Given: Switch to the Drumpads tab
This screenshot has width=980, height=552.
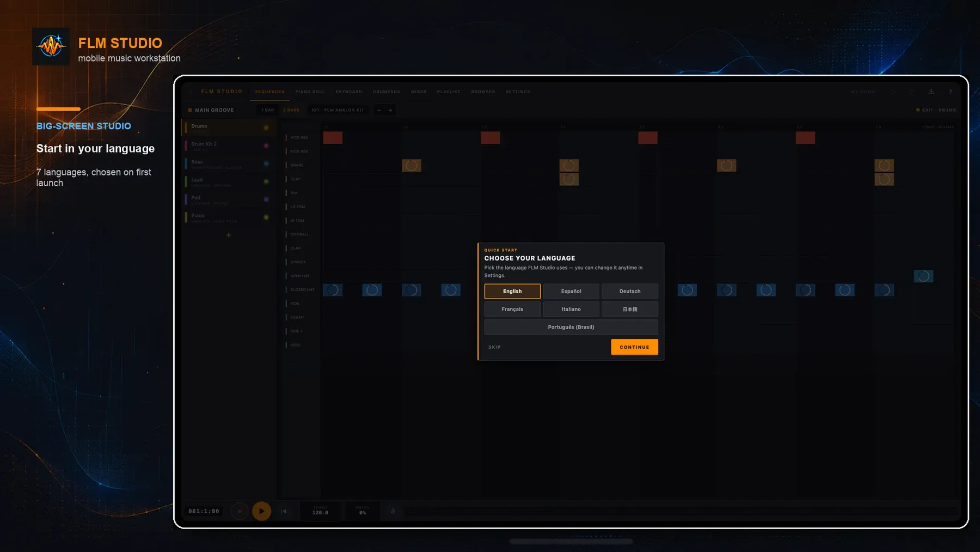Looking at the screenshot, I should 387,92.
